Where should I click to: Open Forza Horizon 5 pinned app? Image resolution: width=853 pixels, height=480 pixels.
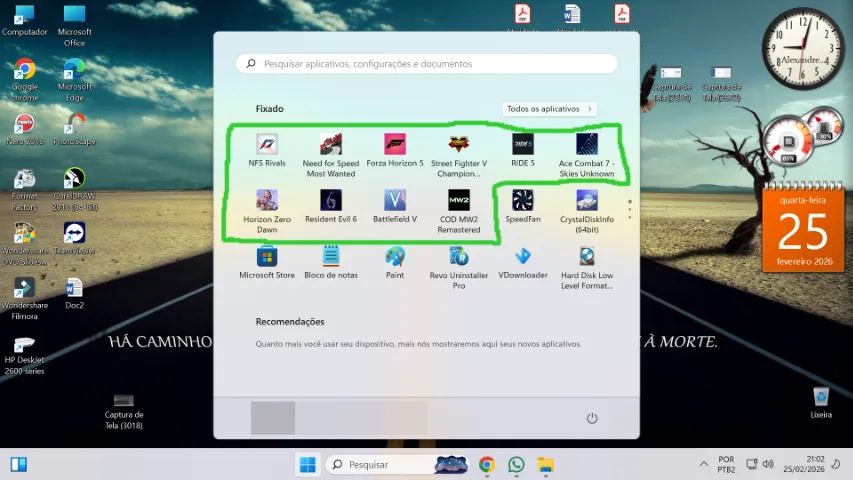(x=394, y=150)
